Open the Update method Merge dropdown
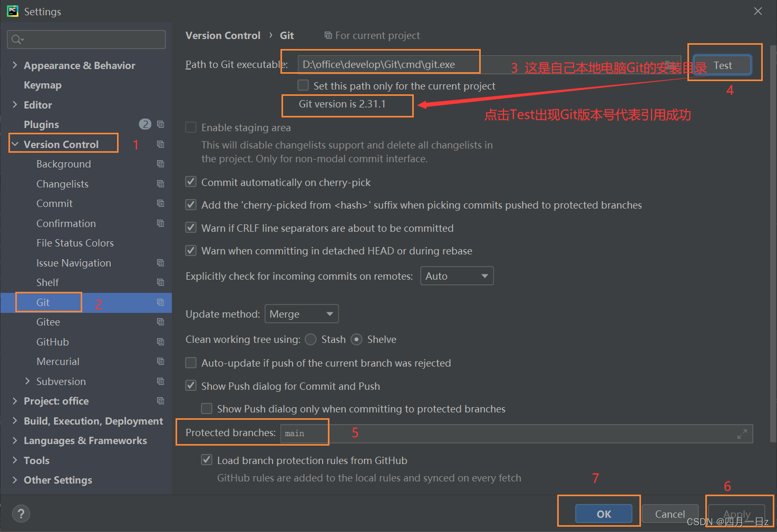This screenshot has width=777, height=532. tap(302, 314)
